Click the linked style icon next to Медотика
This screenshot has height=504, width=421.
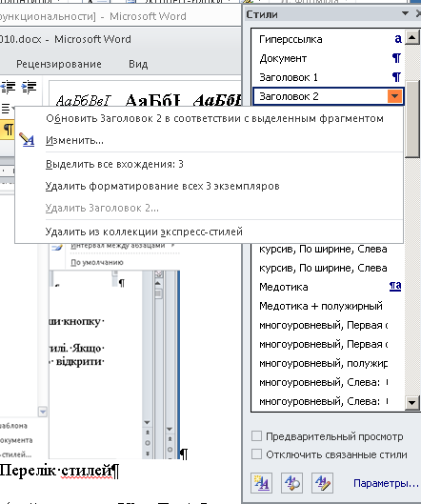pos(395,286)
